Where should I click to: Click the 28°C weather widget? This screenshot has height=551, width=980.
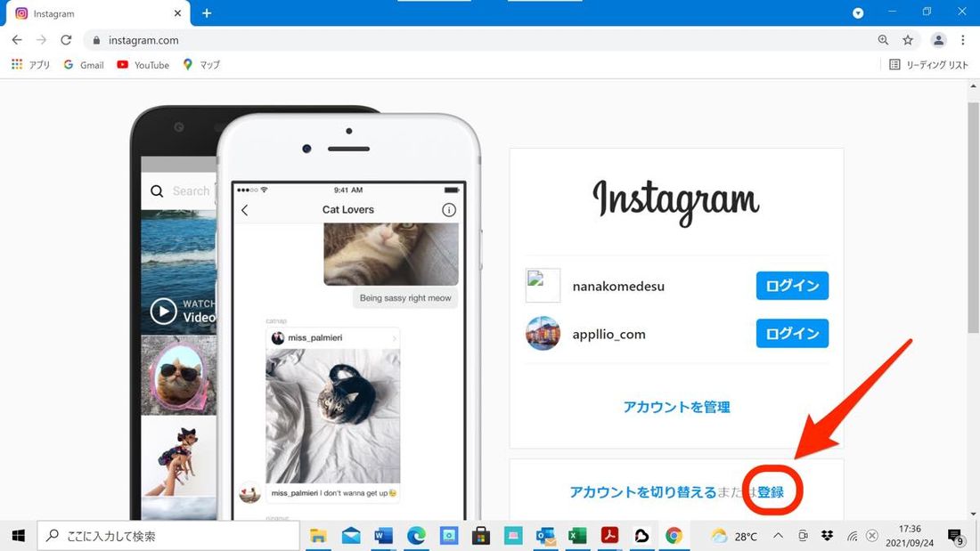coord(734,536)
